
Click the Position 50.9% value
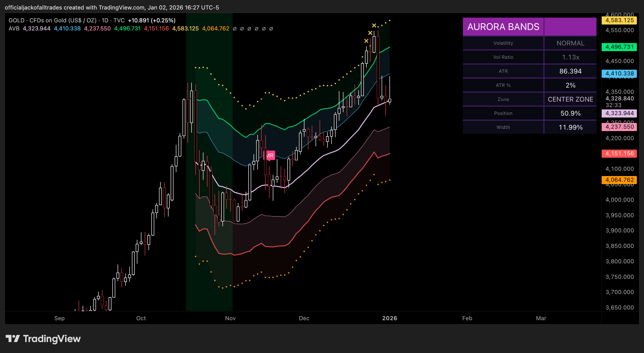click(570, 113)
